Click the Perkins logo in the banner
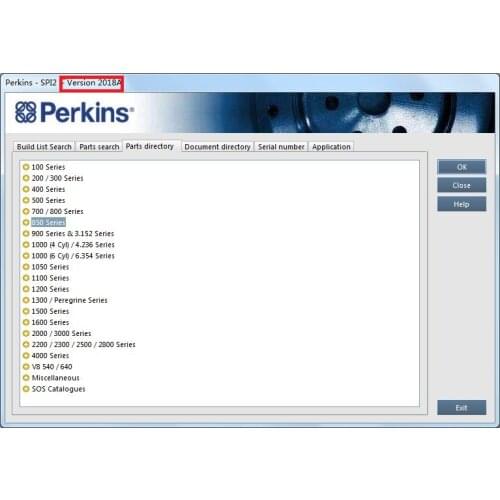 pyautogui.click(x=74, y=112)
